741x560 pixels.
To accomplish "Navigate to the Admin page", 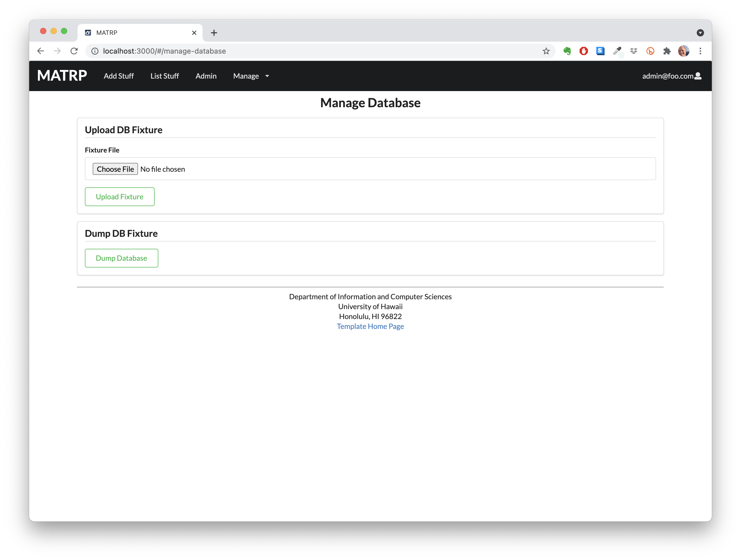I will pyautogui.click(x=206, y=76).
